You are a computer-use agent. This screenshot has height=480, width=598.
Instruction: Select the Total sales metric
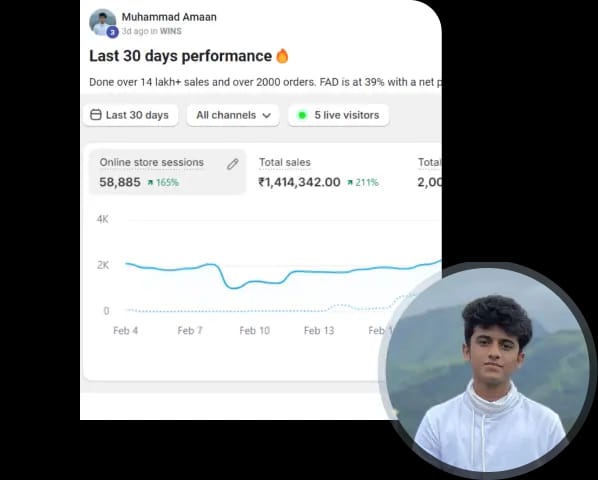pos(318,172)
